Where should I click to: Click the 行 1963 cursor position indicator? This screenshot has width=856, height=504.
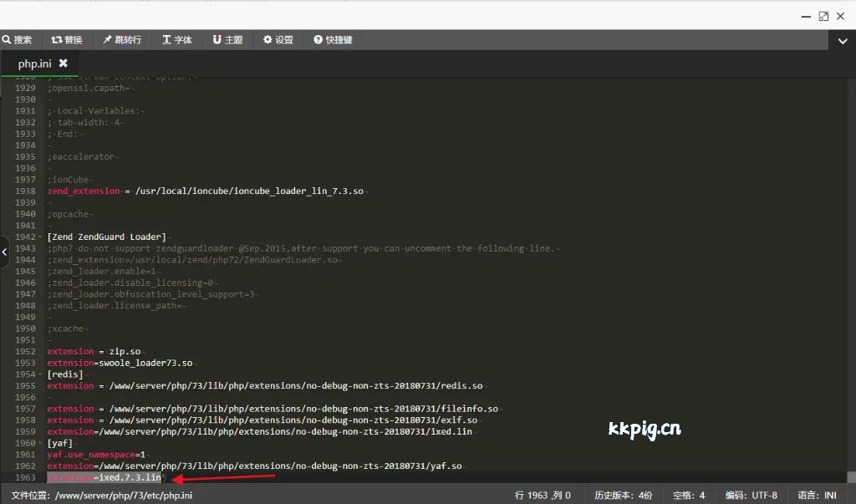pos(543,496)
